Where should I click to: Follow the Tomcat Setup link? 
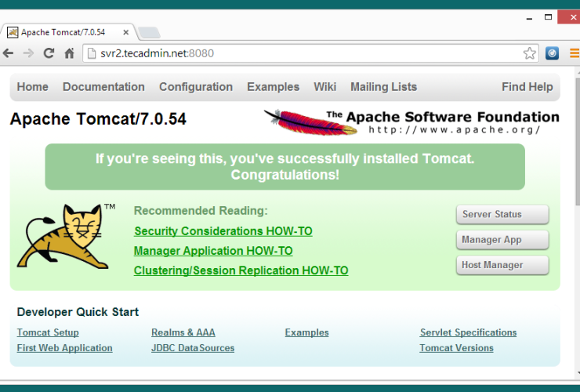point(48,332)
